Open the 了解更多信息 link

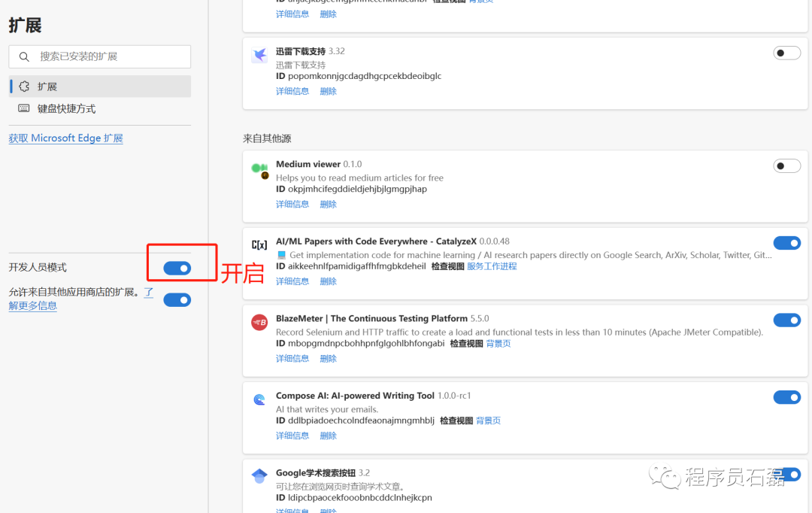pos(32,305)
